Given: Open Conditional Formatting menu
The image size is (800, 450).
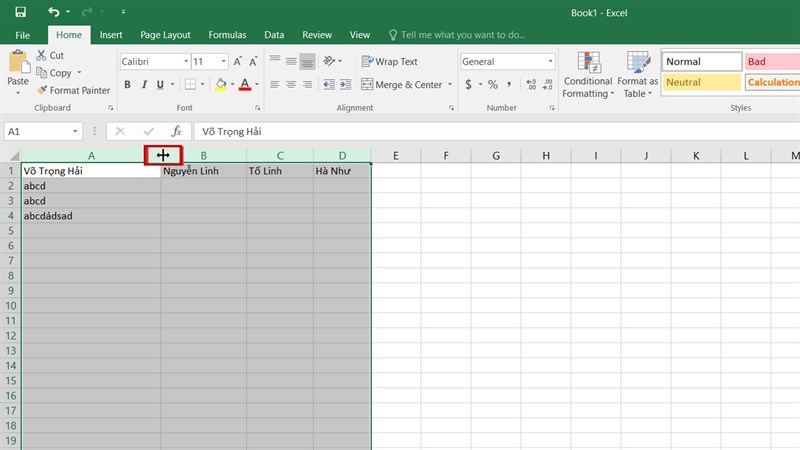Looking at the screenshot, I should 588,74.
